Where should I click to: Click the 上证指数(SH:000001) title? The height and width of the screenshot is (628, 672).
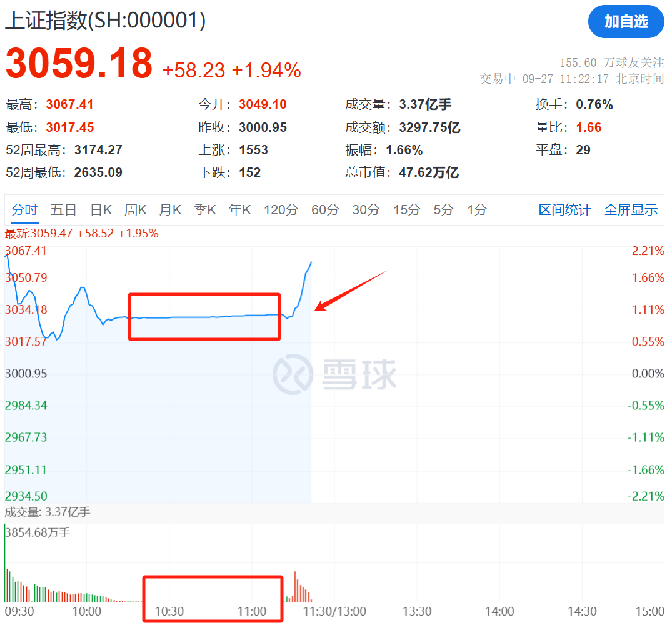click(x=105, y=21)
